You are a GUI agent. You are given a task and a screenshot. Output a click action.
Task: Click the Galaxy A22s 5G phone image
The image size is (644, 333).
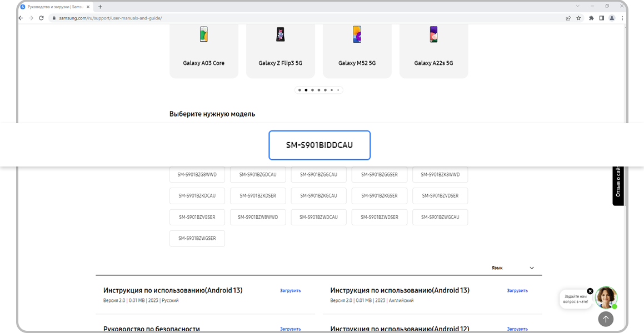[x=434, y=34]
